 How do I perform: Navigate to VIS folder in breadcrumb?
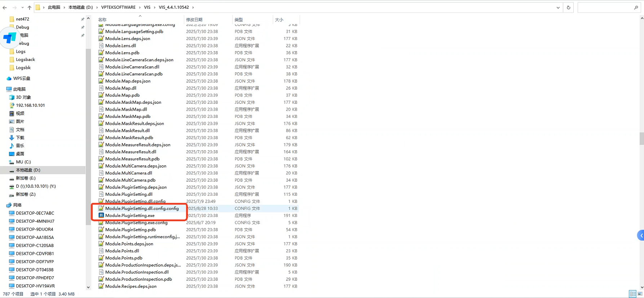(147, 8)
